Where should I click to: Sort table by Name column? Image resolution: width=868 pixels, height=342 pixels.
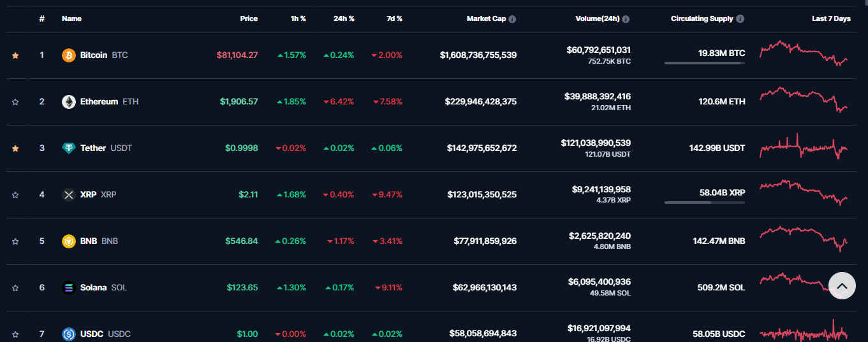coord(71,18)
